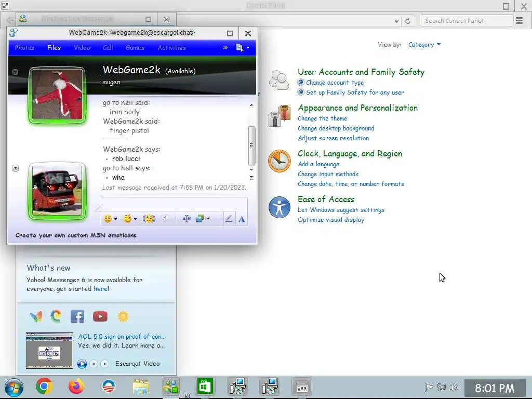Expand more chat tabs with double chevron
Screen dimensions: 532x399
point(225,47)
